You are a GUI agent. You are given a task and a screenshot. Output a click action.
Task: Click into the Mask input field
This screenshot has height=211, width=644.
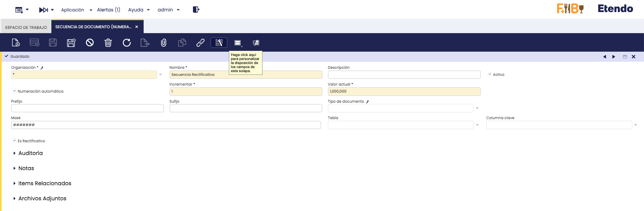(166, 125)
